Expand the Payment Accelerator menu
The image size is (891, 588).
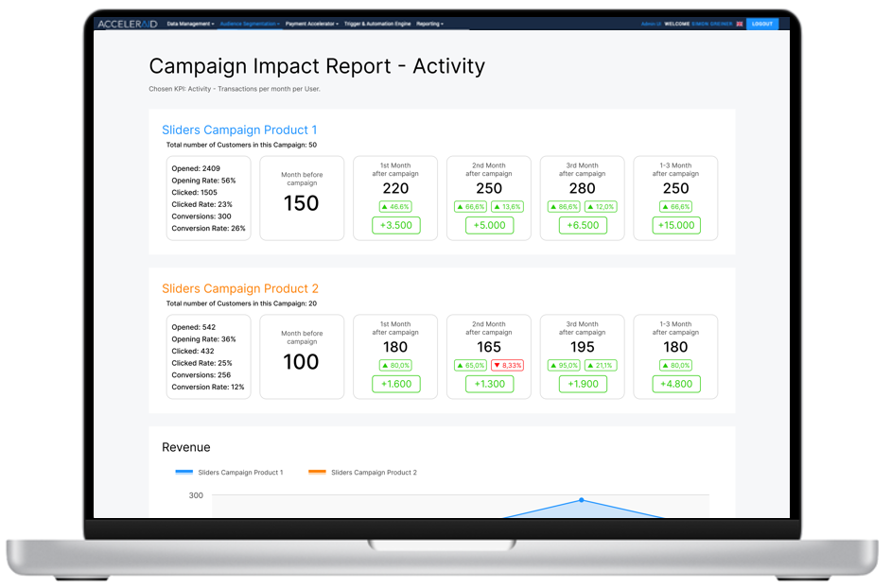(310, 24)
